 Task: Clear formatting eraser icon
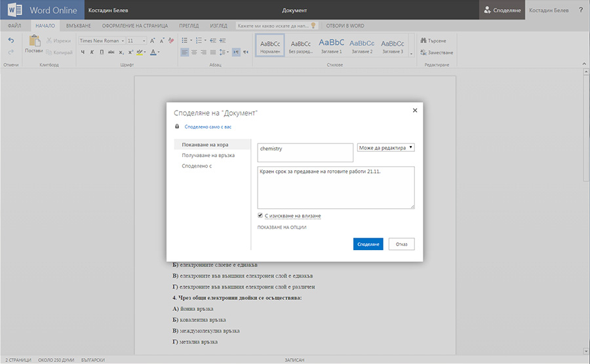click(171, 41)
